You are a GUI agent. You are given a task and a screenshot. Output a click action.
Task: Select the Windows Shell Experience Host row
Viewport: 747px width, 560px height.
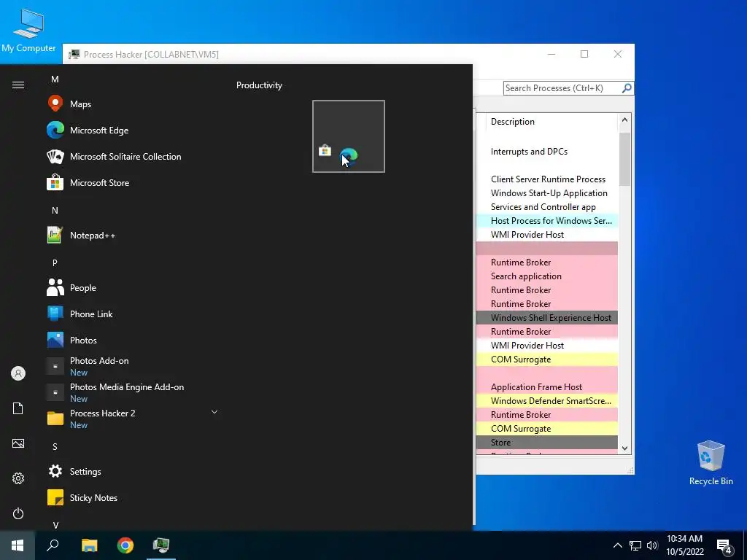(x=547, y=318)
